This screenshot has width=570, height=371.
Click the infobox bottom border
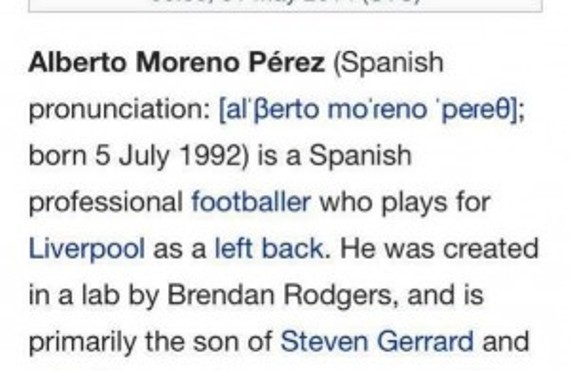pos(285,11)
